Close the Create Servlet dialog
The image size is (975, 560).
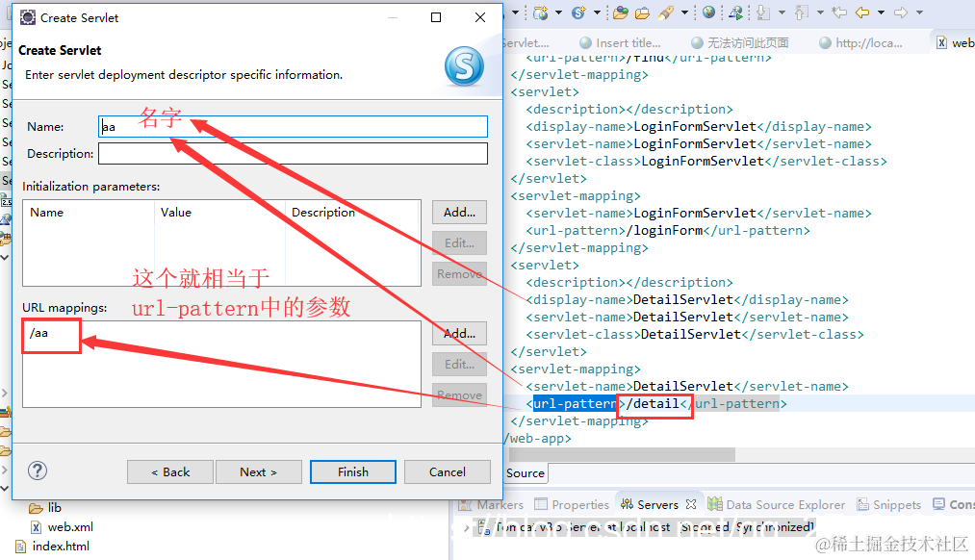(480, 17)
